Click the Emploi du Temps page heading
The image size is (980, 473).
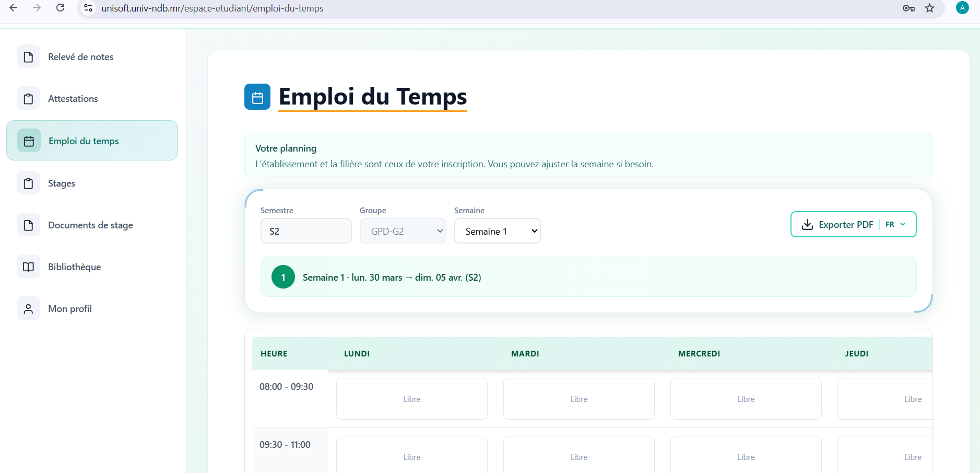pyautogui.click(x=373, y=97)
